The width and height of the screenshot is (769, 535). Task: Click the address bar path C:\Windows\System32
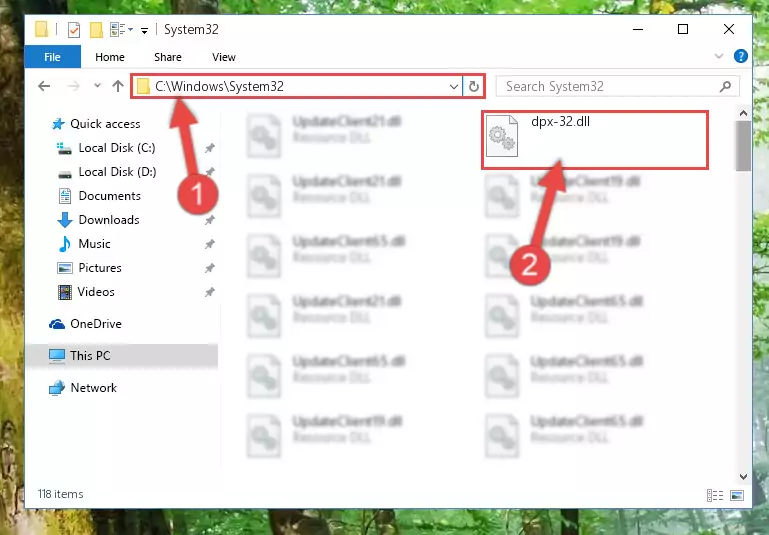pos(219,86)
